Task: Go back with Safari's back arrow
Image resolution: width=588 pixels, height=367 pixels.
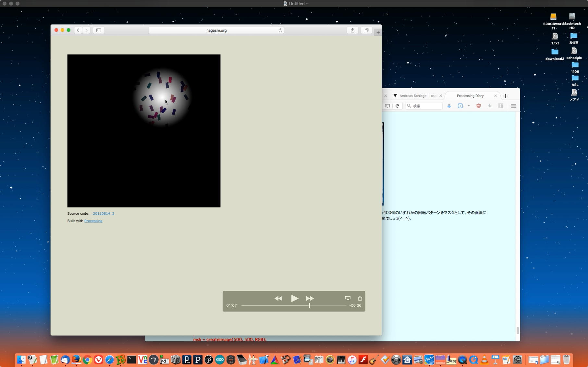Action: coord(78,30)
